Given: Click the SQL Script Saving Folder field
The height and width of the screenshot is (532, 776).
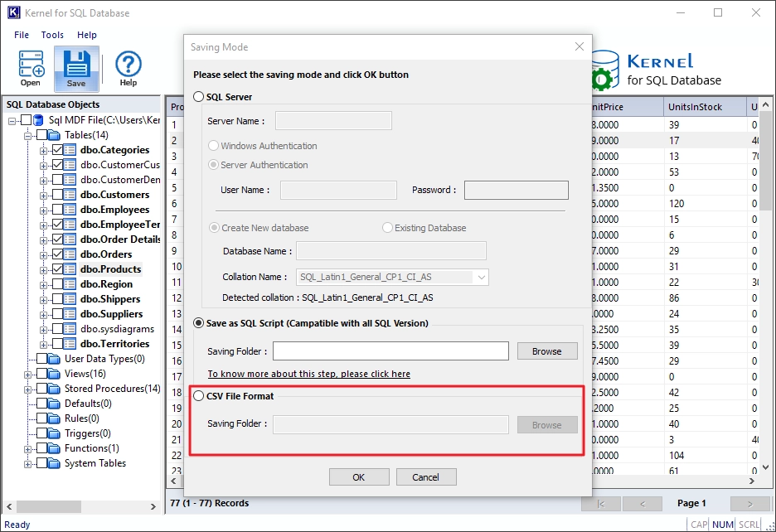Looking at the screenshot, I should click(390, 351).
